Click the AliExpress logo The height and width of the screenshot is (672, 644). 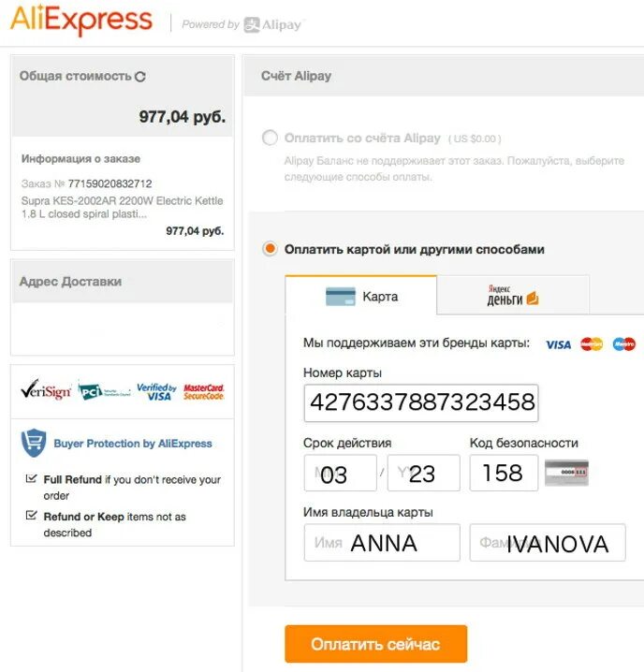[x=81, y=21]
